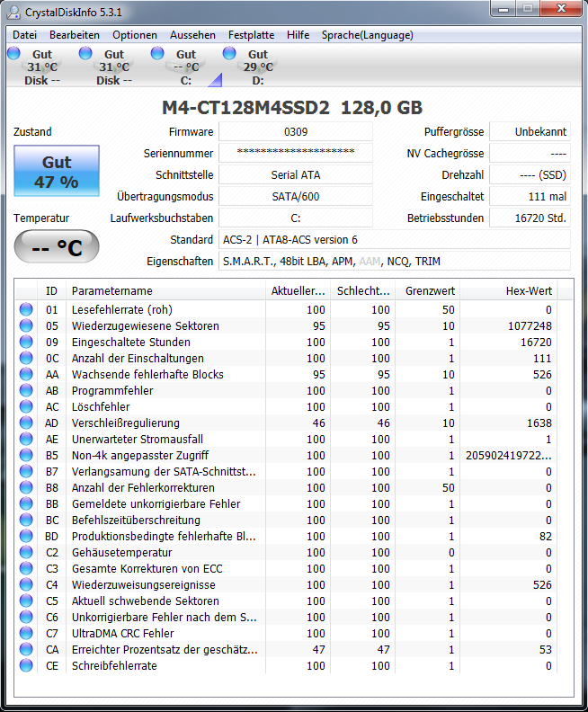This screenshot has width=588, height=712.
Task: Open the Optionen menu
Action: (135, 35)
